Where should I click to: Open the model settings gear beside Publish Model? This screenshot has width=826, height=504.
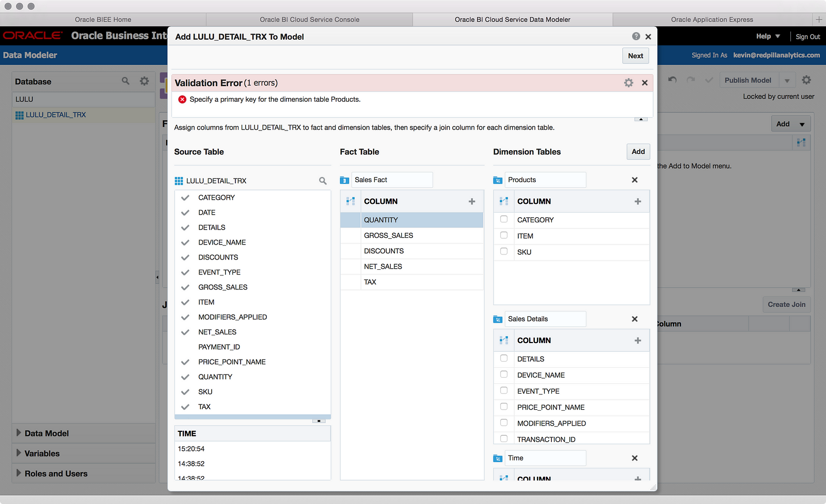click(806, 80)
